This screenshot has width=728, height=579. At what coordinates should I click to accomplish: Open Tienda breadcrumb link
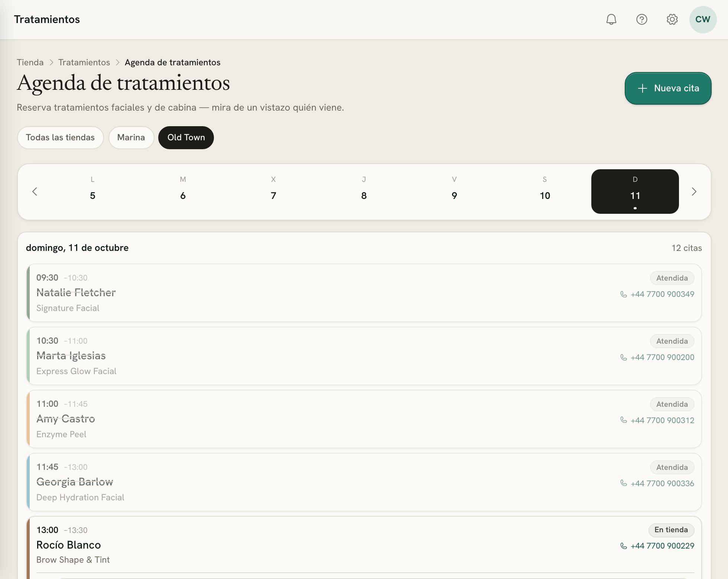30,62
